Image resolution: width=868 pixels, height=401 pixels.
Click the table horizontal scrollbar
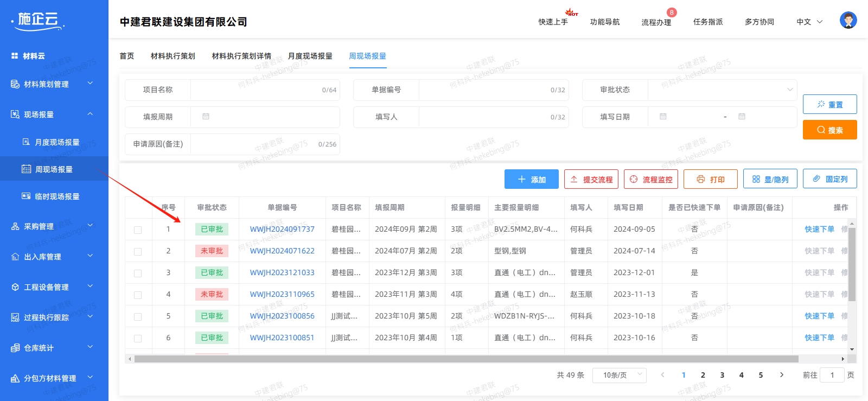coord(467,359)
